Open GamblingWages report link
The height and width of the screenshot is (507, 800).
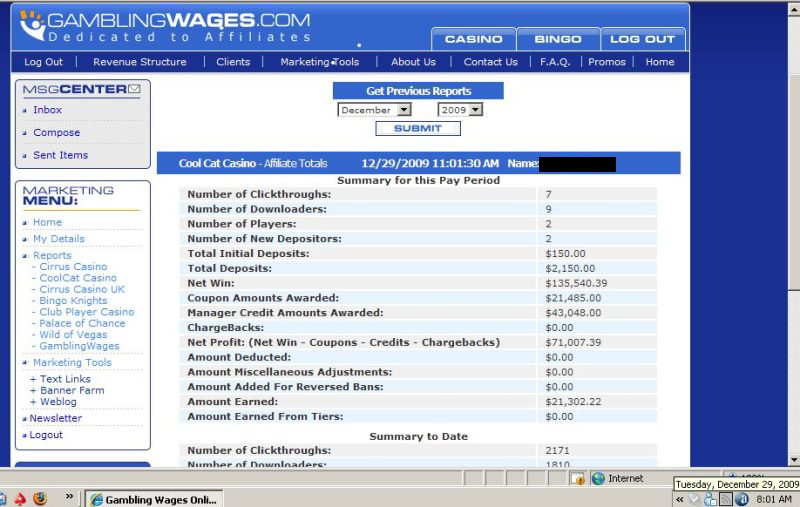coord(80,346)
